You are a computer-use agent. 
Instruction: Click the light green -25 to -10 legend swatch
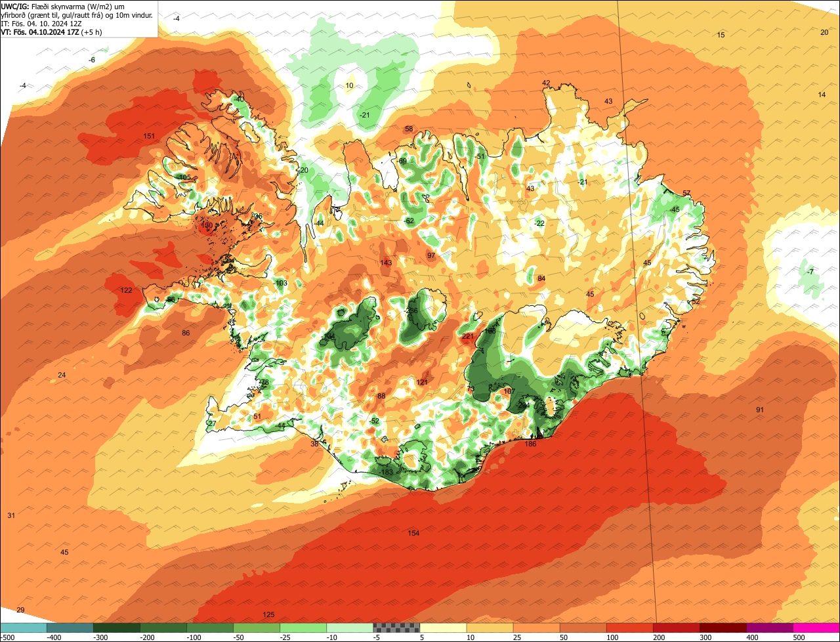click(303, 628)
